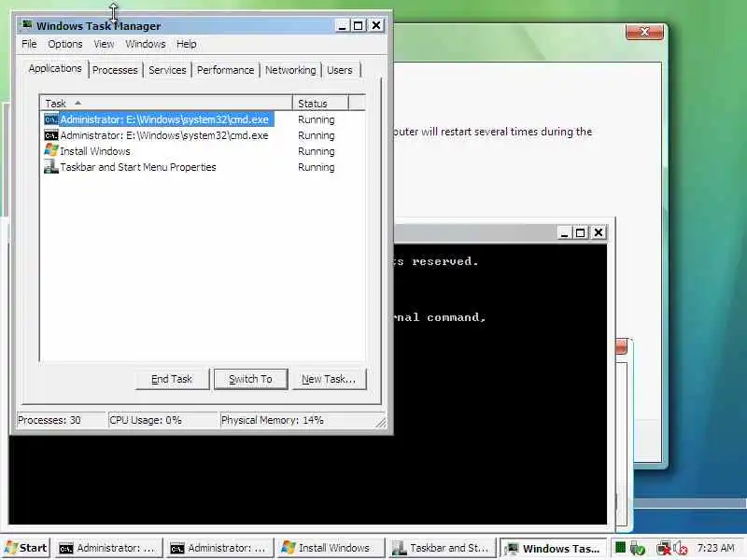This screenshot has height=560, width=747.
Task: Switch to the first Administrator cmd taskbar button
Action: tap(107, 548)
